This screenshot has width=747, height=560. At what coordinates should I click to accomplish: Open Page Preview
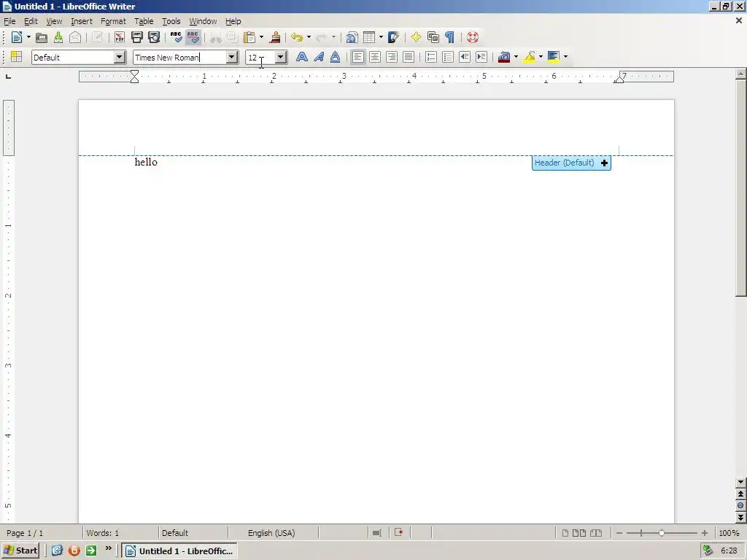154,37
